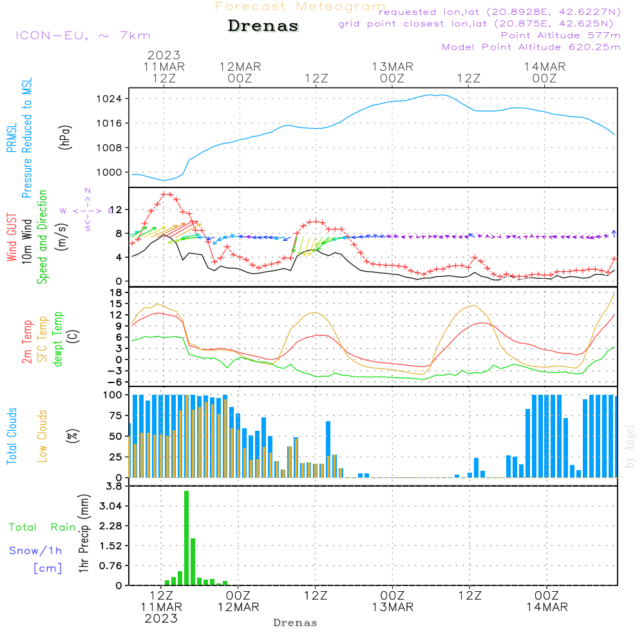Screen dimensions: 644x644
Task: Click 'Model Point Altitude 620.25m' text
Action: pyautogui.click(x=531, y=47)
